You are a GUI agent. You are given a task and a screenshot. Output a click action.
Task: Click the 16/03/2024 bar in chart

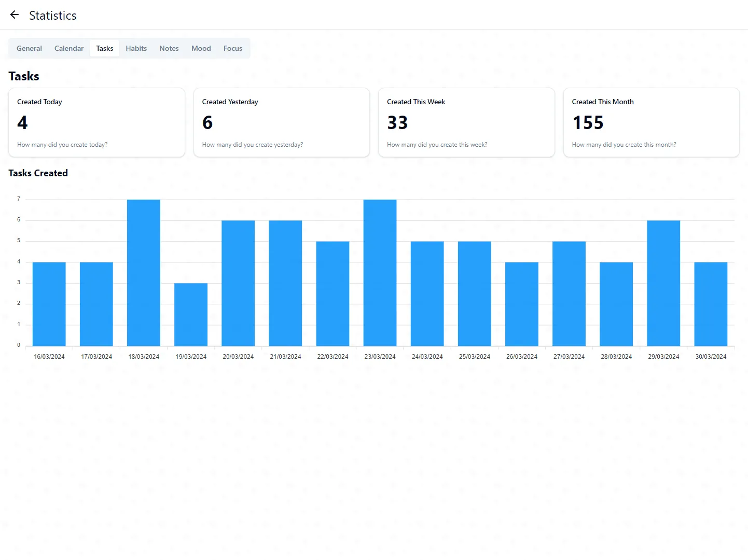(x=49, y=304)
